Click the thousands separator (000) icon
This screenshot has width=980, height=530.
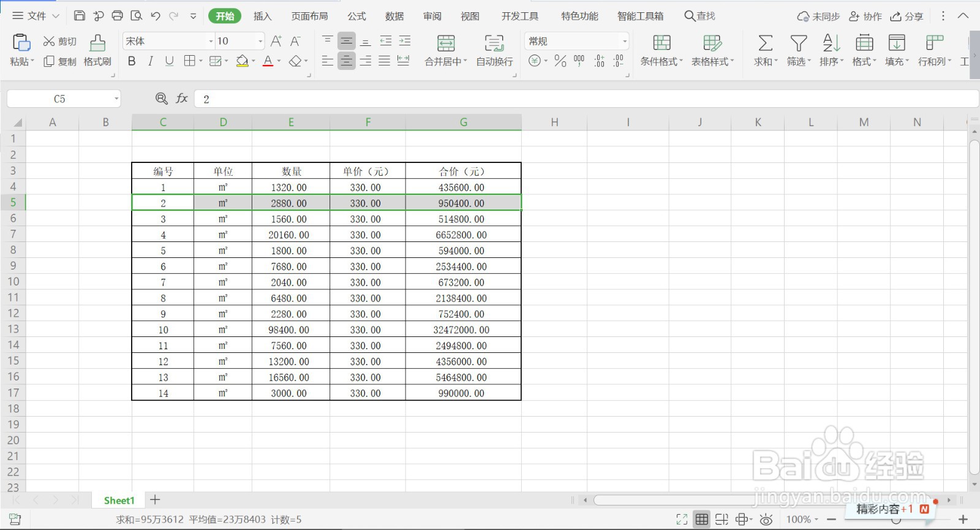579,61
